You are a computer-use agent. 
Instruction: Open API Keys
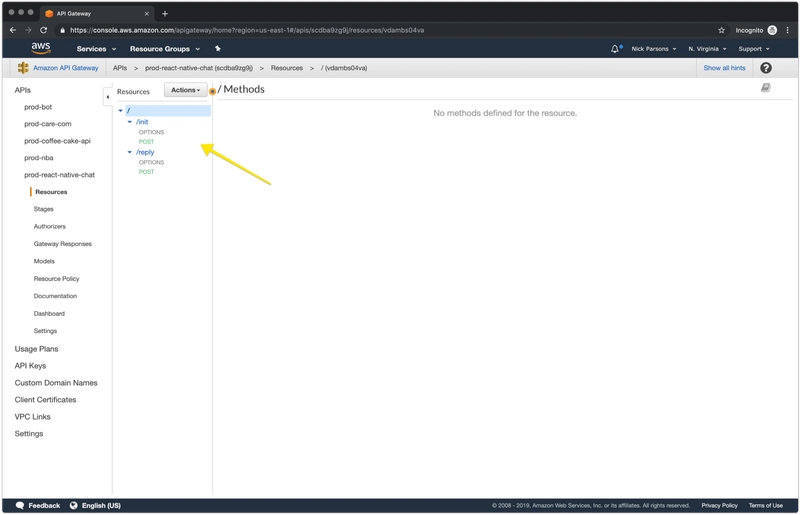30,366
